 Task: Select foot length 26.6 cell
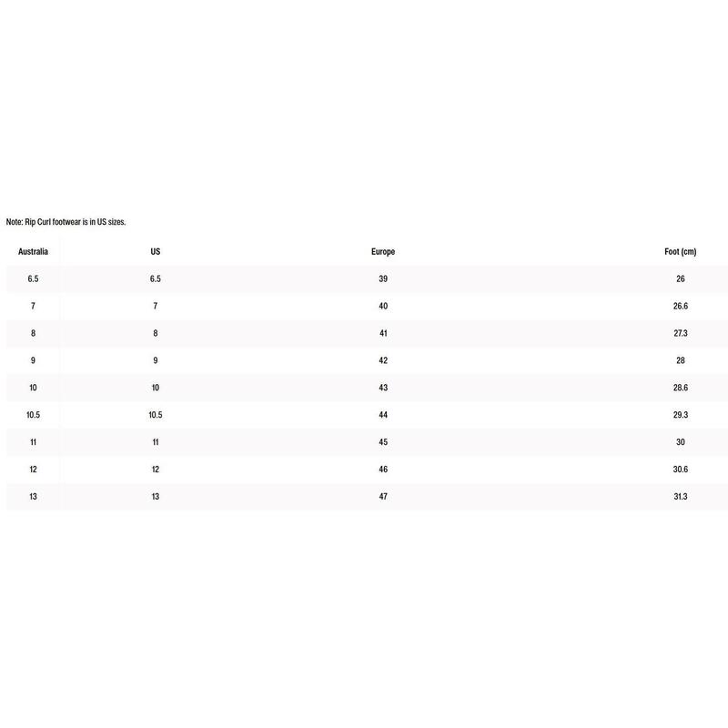[x=680, y=306]
